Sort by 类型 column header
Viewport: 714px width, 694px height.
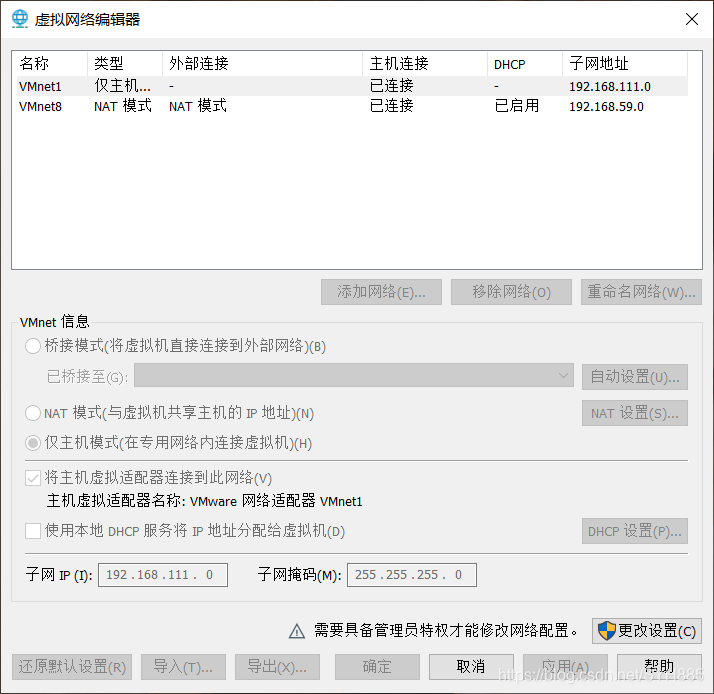pos(125,64)
